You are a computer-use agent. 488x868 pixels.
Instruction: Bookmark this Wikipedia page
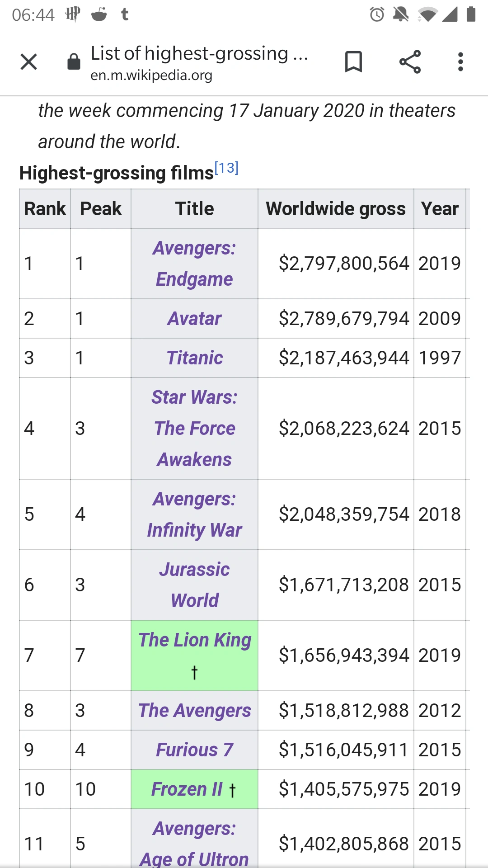(x=353, y=62)
